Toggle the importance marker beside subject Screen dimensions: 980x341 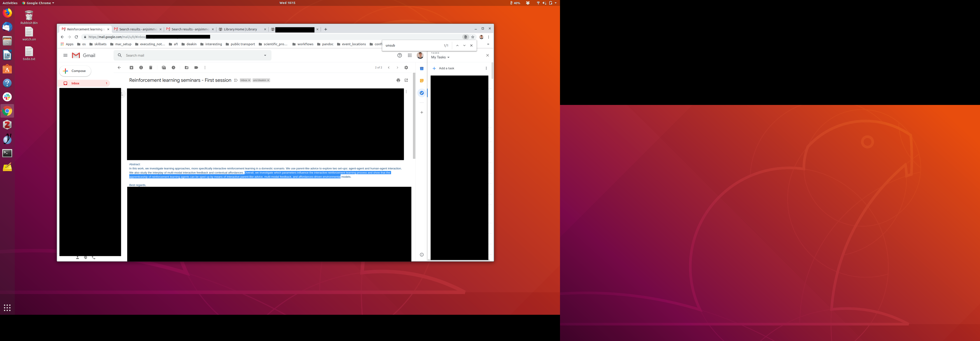[x=236, y=80]
